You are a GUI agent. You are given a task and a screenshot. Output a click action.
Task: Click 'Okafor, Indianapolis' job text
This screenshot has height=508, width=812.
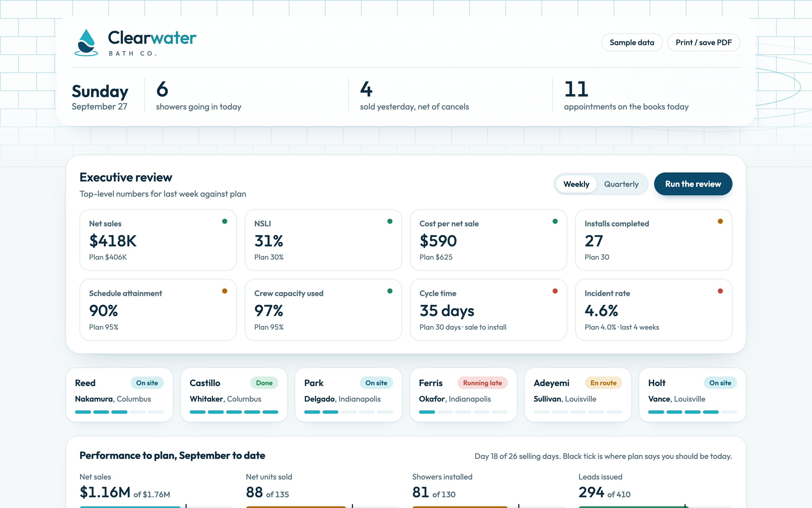[455, 399]
